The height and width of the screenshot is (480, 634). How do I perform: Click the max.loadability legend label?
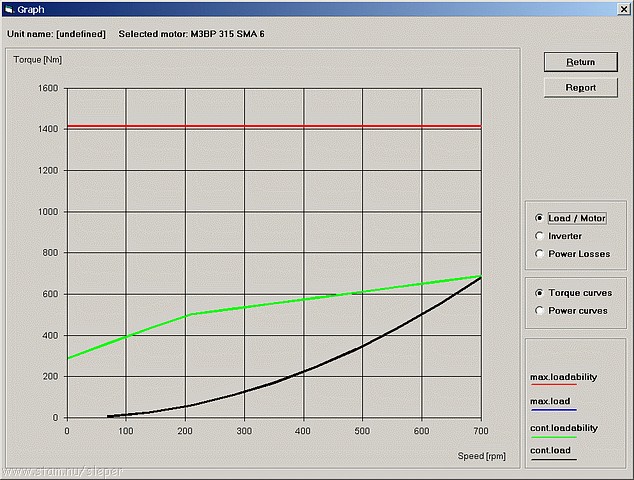pyautogui.click(x=564, y=377)
